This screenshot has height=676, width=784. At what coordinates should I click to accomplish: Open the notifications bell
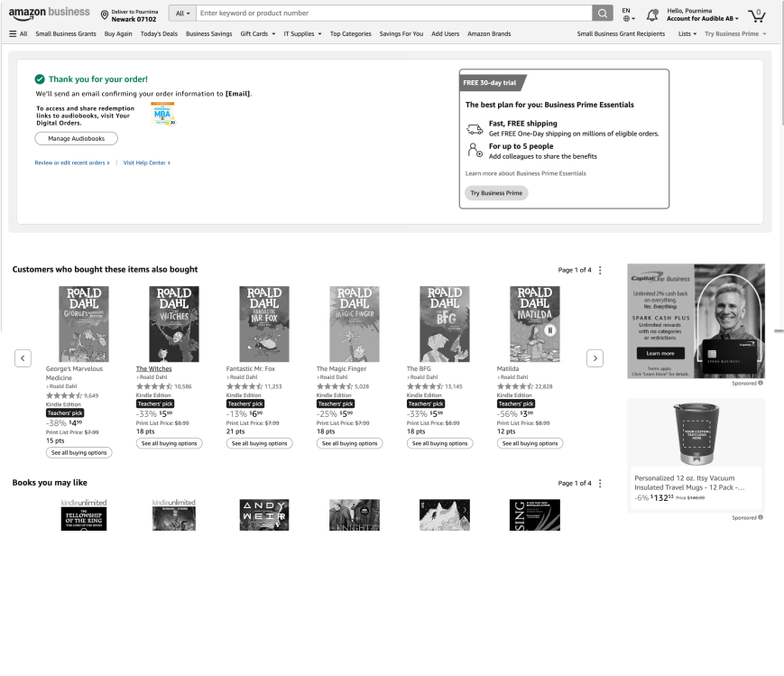point(652,15)
